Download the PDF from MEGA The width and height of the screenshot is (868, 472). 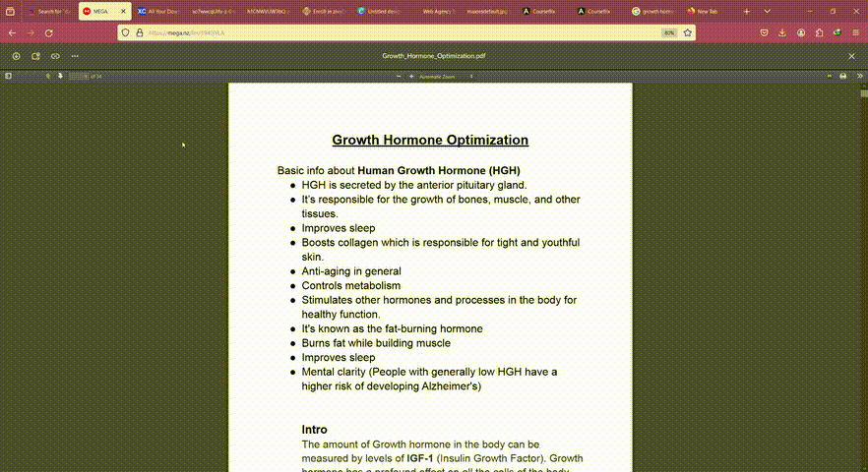[x=16, y=56]
